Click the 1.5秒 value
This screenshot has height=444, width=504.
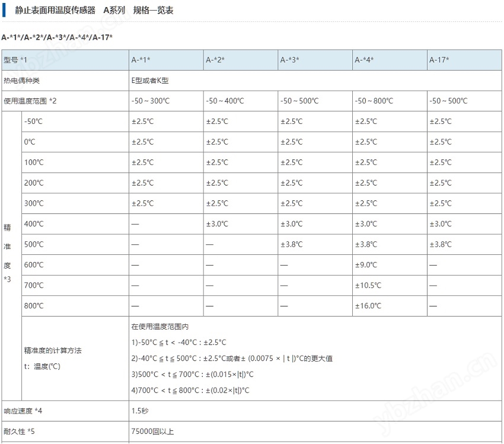point(140,411)
